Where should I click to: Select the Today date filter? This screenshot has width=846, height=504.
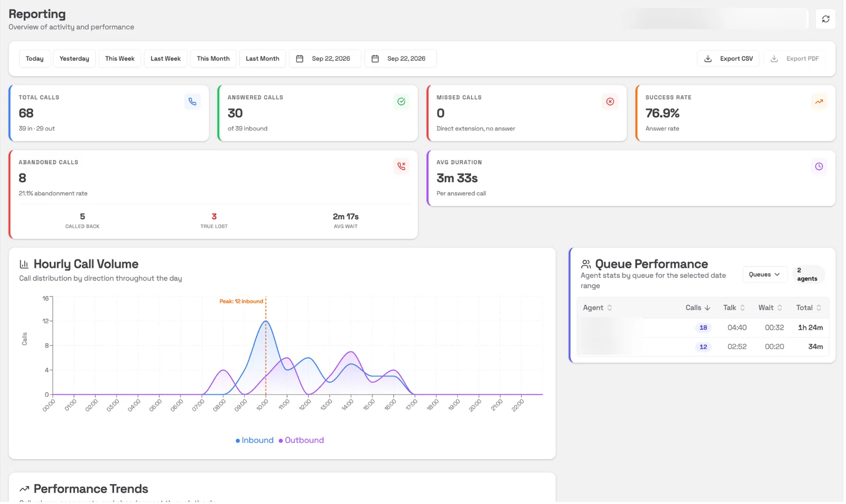pyautogui.click(x=35, y=59)
